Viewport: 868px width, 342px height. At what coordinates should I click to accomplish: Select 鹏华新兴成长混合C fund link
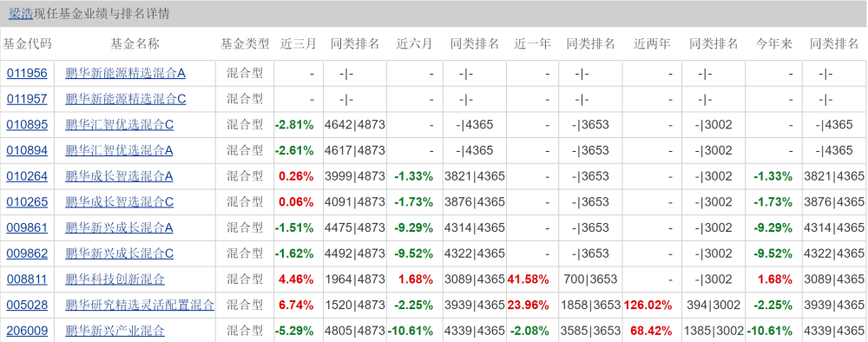coord(119,253)
